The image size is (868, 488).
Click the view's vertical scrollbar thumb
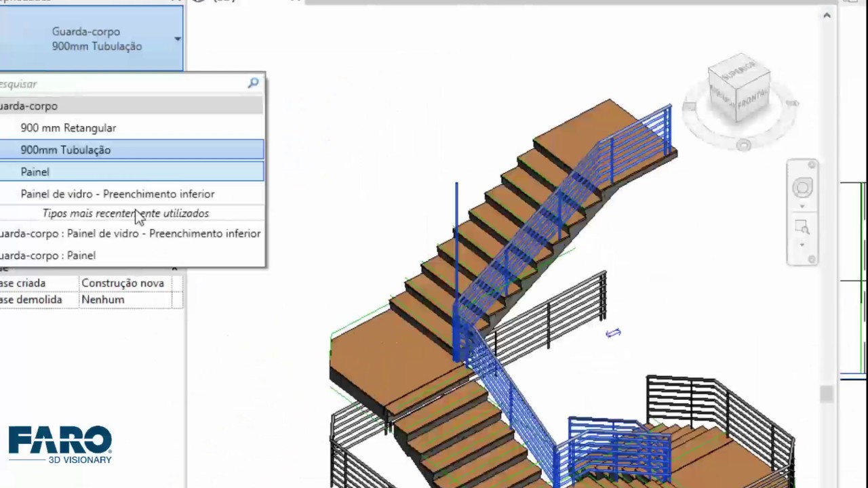[827, 394]
